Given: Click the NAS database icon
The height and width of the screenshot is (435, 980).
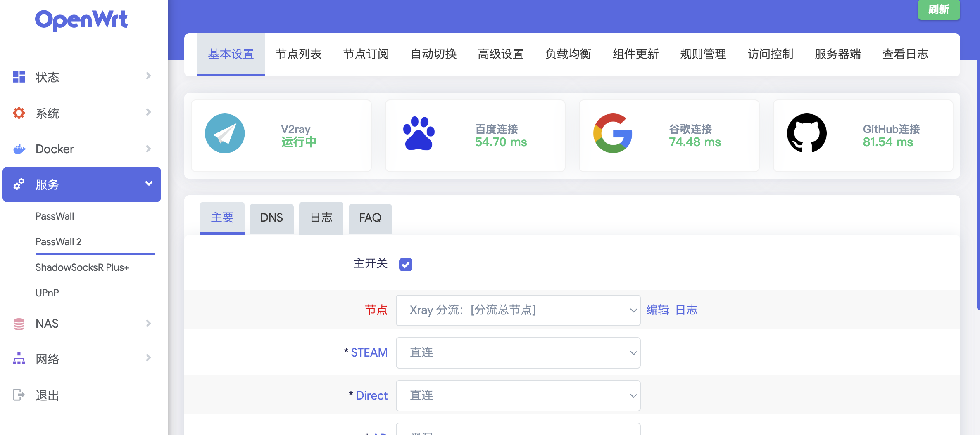Looking at the screenshot, I should click(x=19, y=324).
